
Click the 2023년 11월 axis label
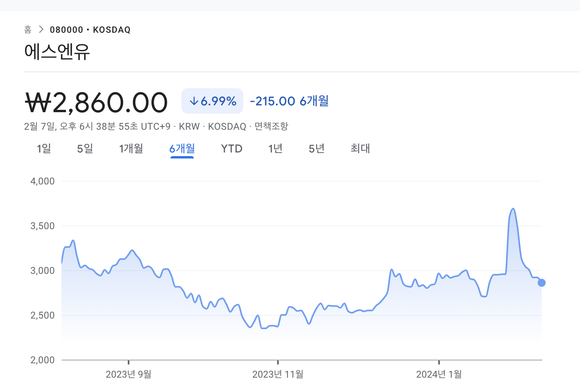tap(278, 374)
